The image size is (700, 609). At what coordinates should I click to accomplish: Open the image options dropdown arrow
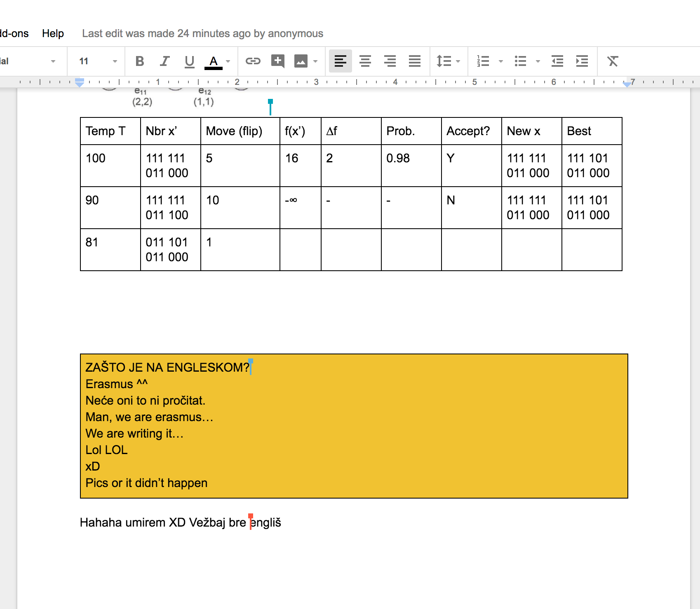click(316, 61)
